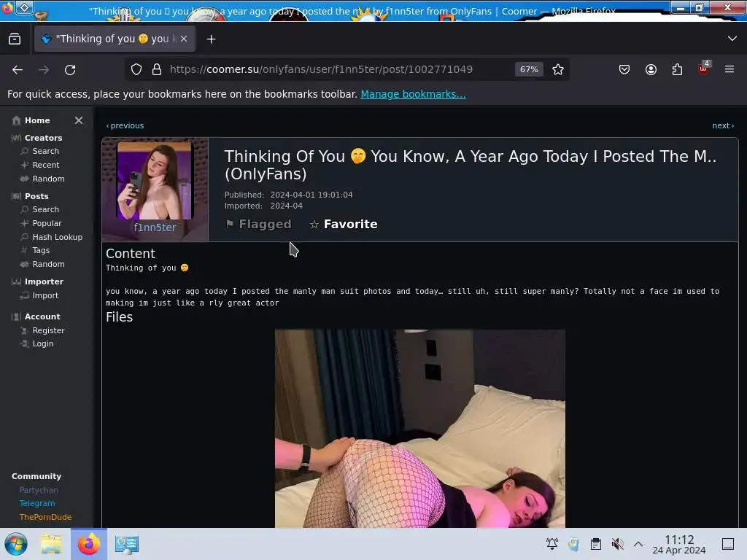Viewport: 747px width, 560px height.
Task: Open notifications bell in system tray
Action: (552, 544)
